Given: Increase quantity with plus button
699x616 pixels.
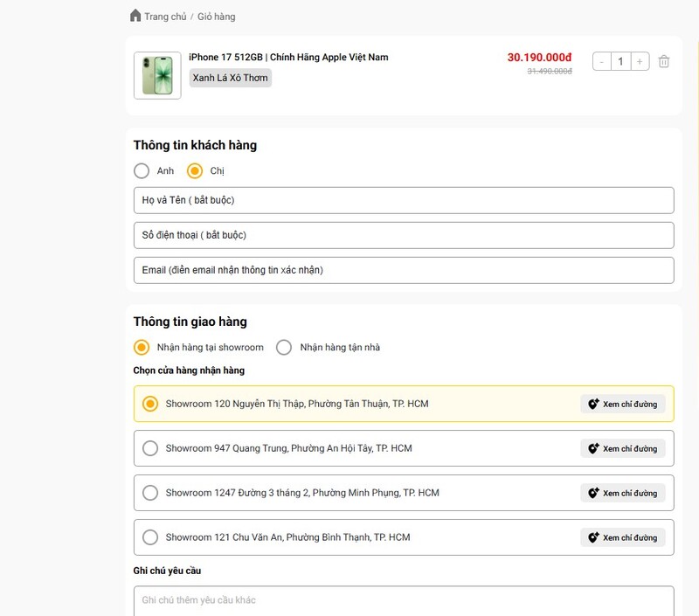Looking at the screenshot, I should click(640, 61).
